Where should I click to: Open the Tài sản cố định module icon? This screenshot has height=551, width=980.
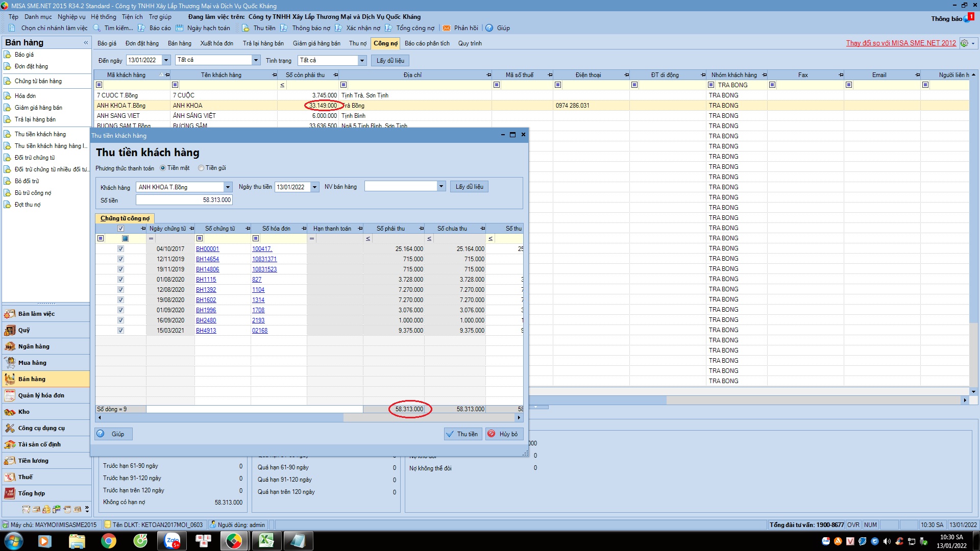[x=10, y=444]
